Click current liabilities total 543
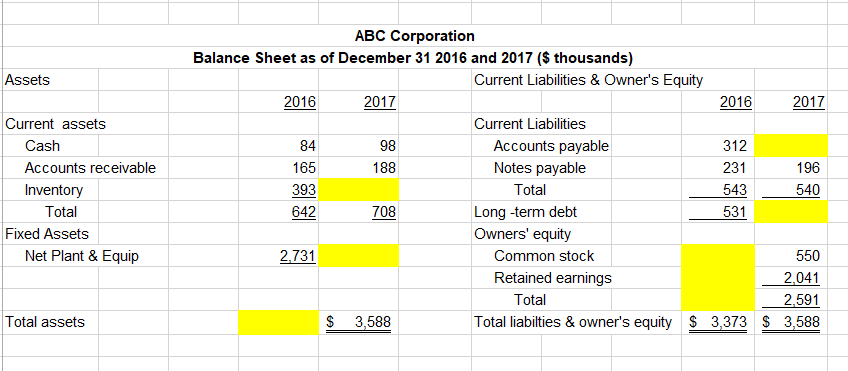 735,190
